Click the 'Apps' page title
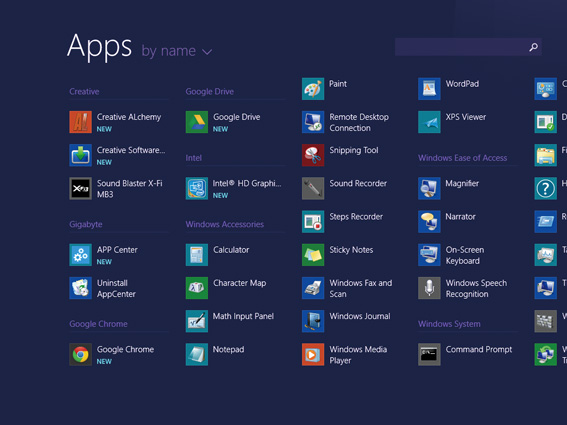Viewport: 567px width, 425px height. pyautogui.click(x=99, y=46)
